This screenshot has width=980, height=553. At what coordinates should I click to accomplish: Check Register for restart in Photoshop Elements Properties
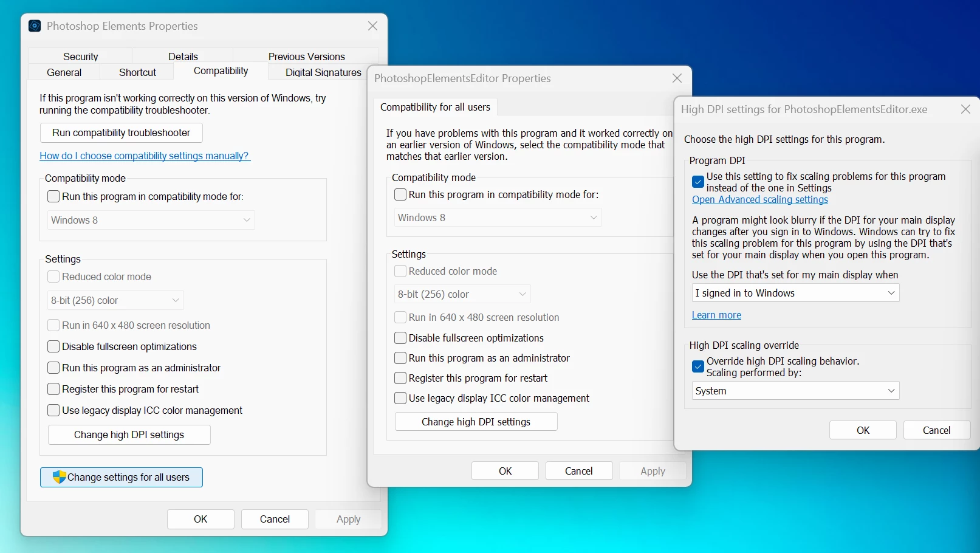[x=53, y=389]
